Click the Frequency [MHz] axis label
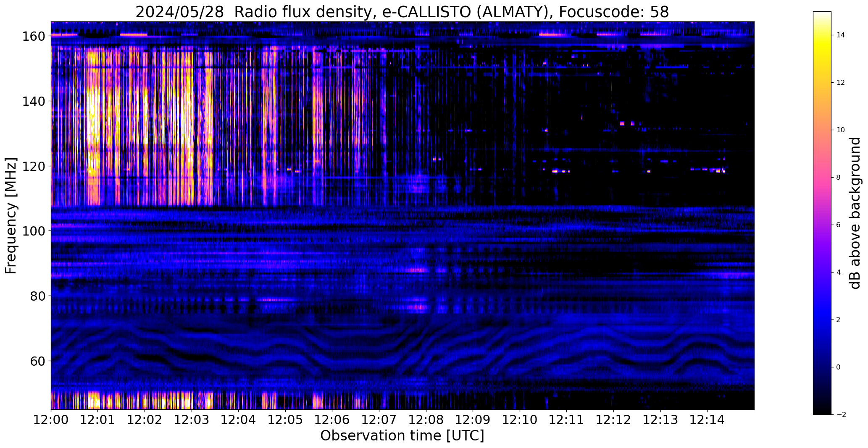The width and height of the screenshot is (868, 448). 11,216
